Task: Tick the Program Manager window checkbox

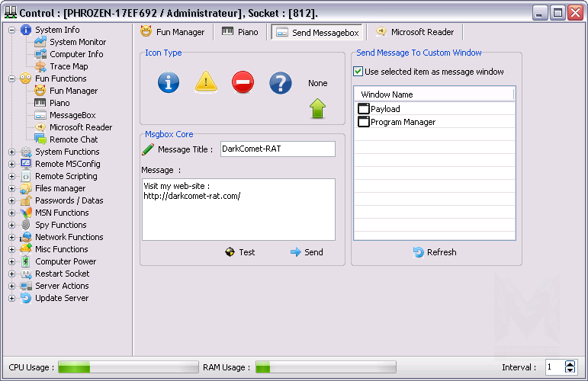Action: point(364,122)
